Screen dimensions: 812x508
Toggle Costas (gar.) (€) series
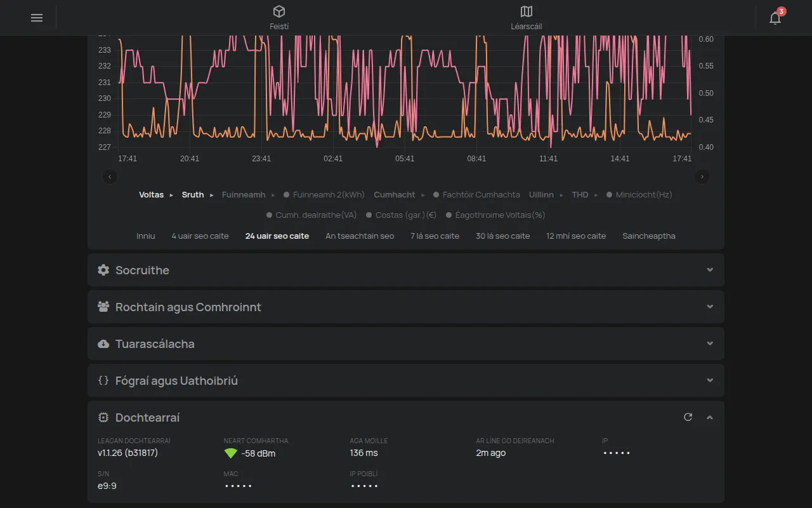401,215
